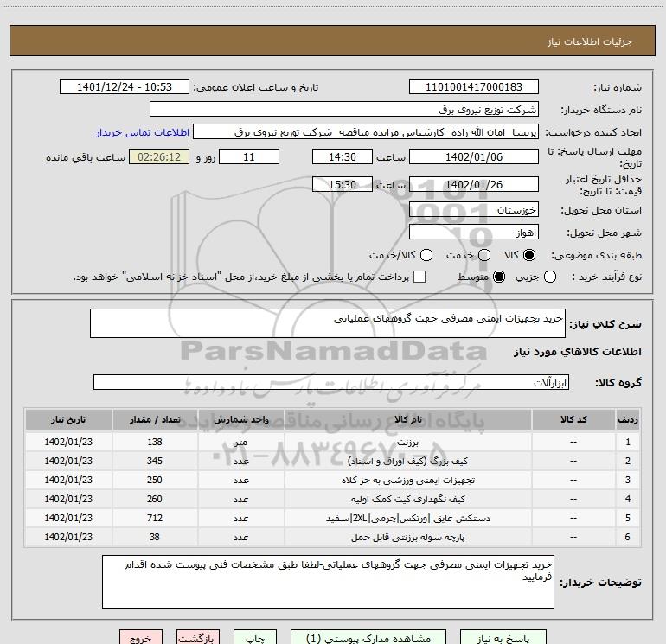Click item دستکش عایق ورتکس چرمی 2XL

(407, 519)
